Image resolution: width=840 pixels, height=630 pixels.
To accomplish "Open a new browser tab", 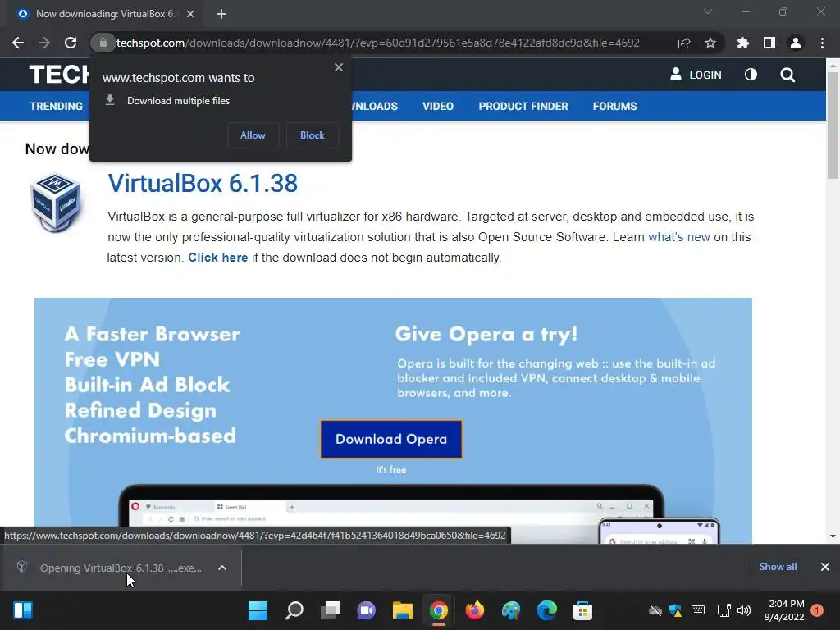I will (221, 14).
